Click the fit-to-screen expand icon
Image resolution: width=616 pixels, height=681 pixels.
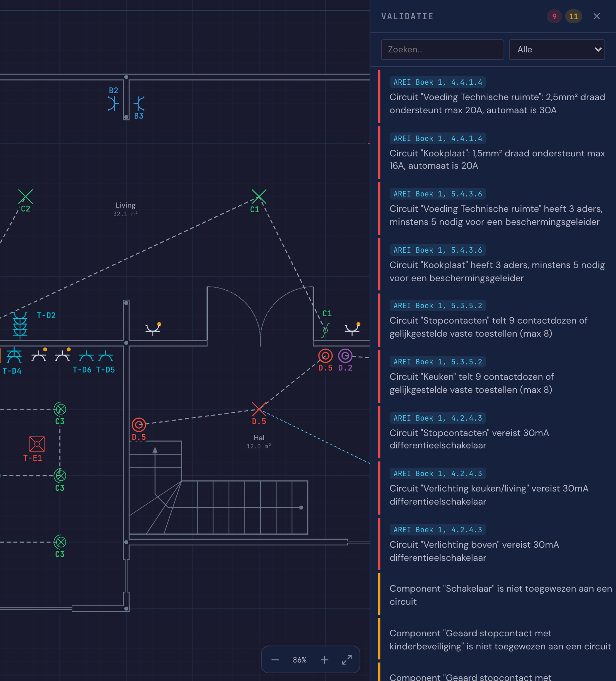[x=347, y=660]
